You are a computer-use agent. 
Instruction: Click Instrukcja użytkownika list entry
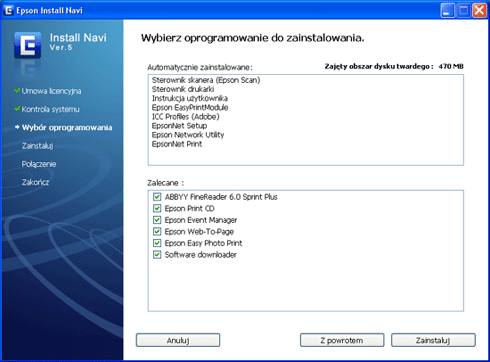click(x=190, y=98)
